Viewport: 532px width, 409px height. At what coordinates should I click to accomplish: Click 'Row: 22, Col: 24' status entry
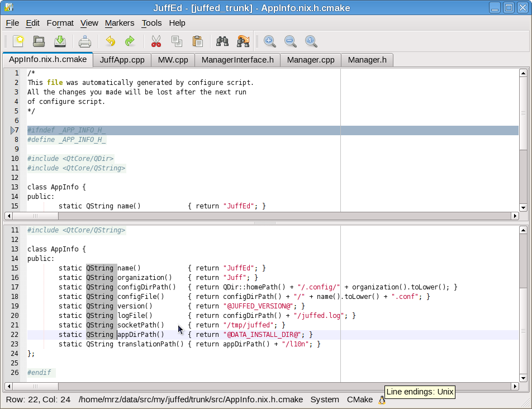pos(38,400)
